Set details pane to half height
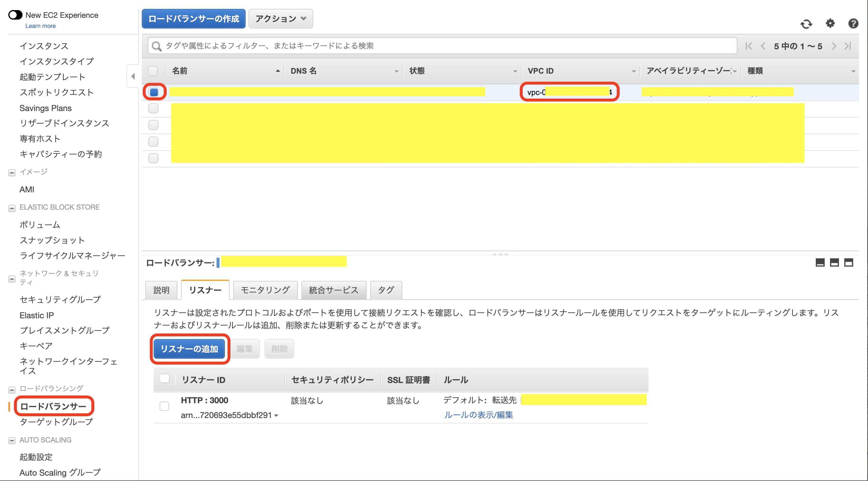Screen dimensions: 868x481 [834, 262]
